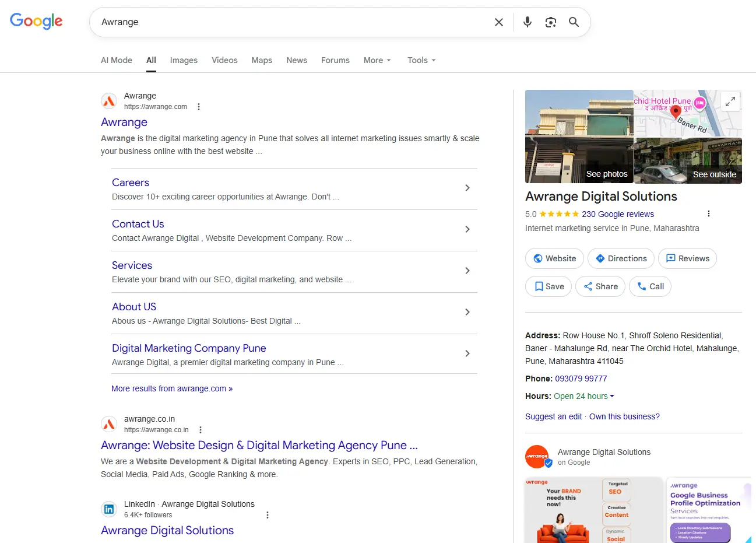Start voice search with microphone icon

click(x=527, y=22)
